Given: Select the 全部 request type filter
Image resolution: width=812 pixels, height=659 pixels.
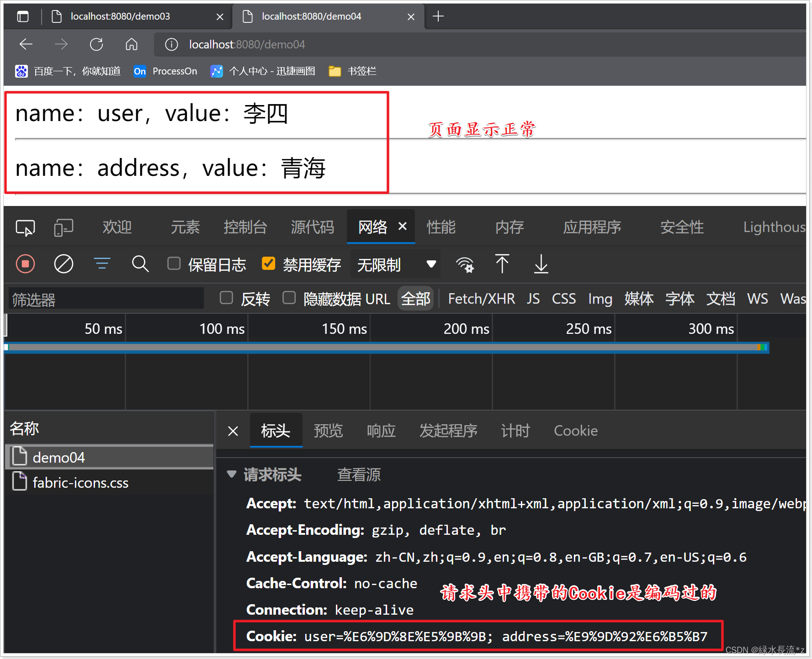Looking at the screenshot, I should tap(416, 299).
